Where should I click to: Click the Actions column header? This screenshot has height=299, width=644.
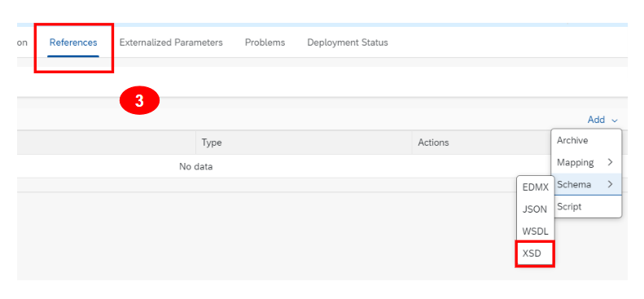pyautogui.click(x=481, y=143)
